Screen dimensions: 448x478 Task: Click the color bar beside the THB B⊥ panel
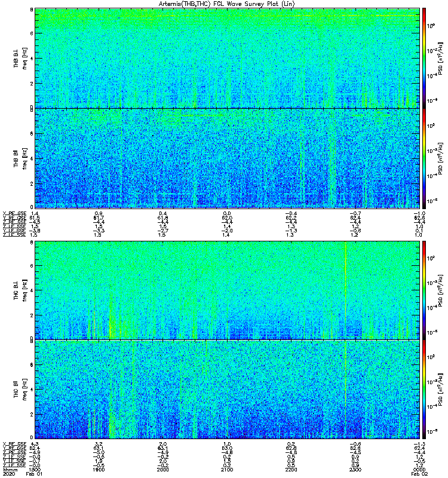coord(424,58)
